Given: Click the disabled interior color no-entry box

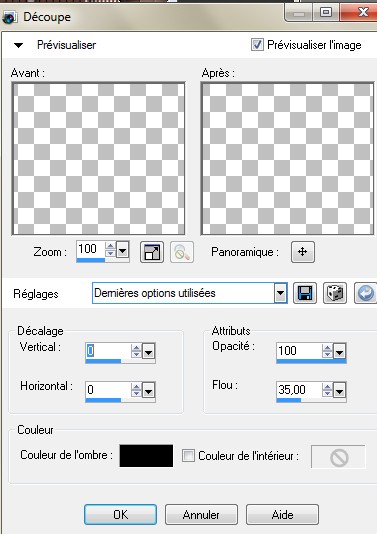Looking at the screenshot, I should tap(338, 457).
